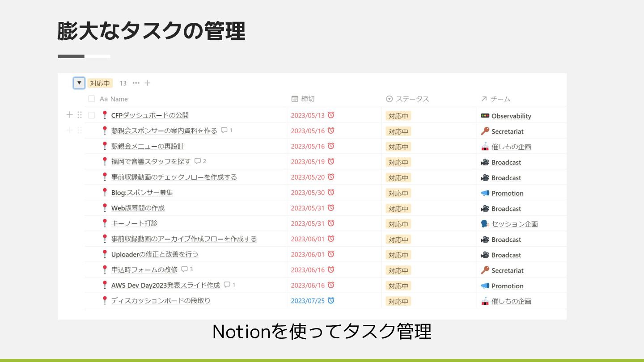Collapse the 対応中 group toggle triangle
Screen dimensions: 644x362
click(79, 83)
